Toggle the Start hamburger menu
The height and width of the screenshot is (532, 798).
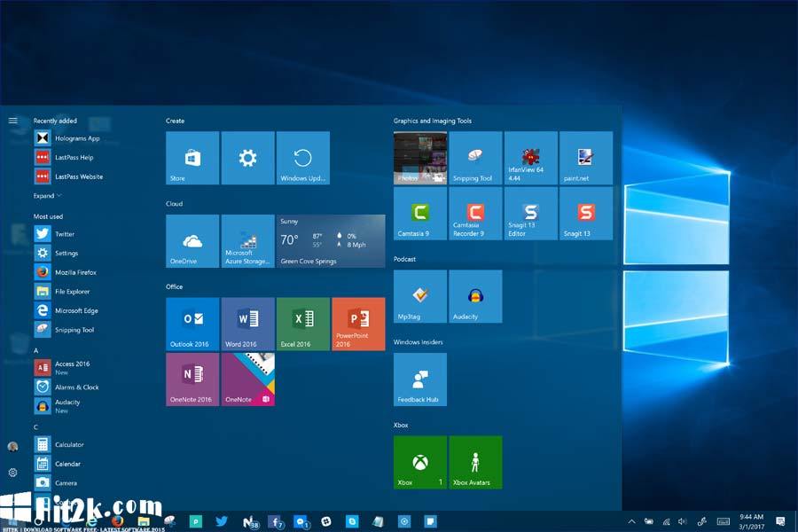coord(13,121)
